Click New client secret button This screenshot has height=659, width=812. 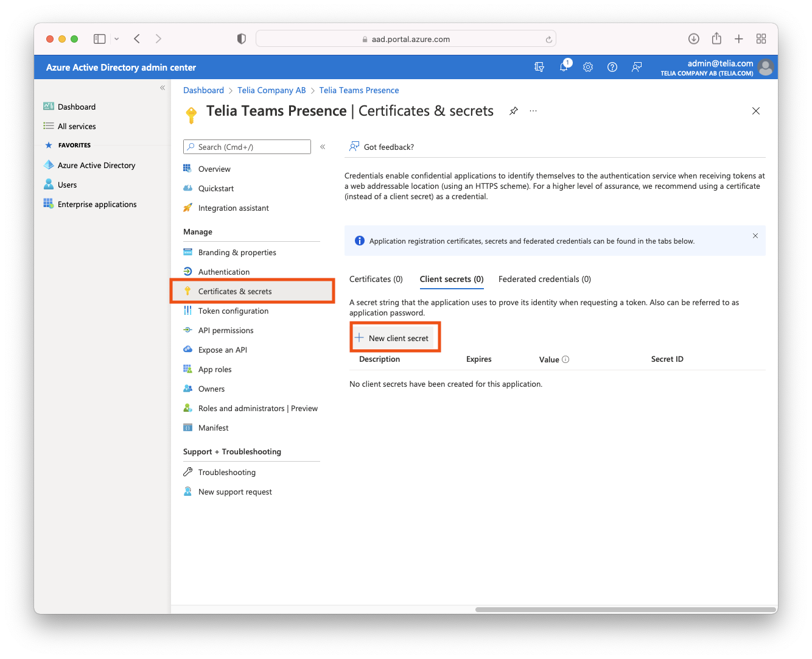coord(393,338)
